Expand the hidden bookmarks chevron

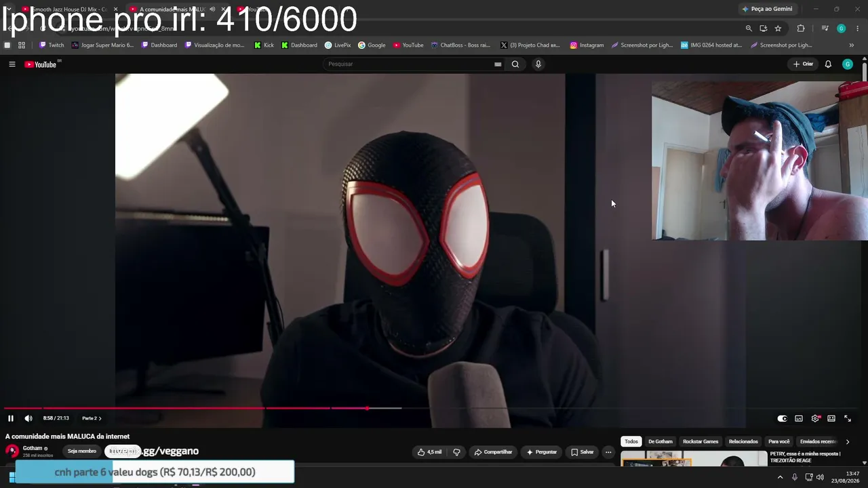[x=852, y=45]
